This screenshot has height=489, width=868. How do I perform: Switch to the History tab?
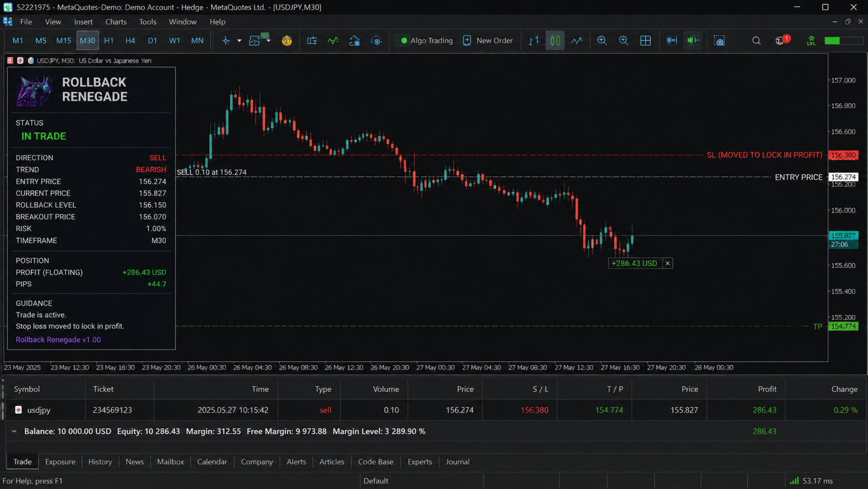(100, 461)
